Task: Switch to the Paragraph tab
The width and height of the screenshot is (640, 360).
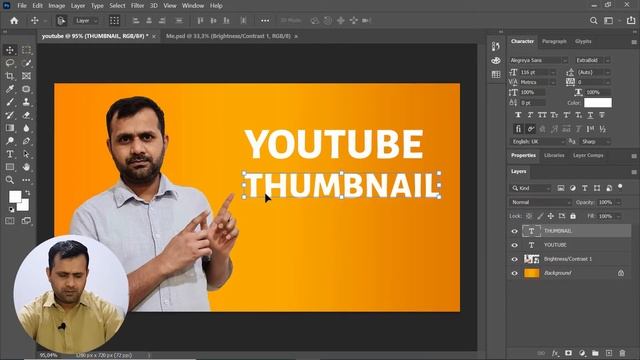Action: click(554, 41)
